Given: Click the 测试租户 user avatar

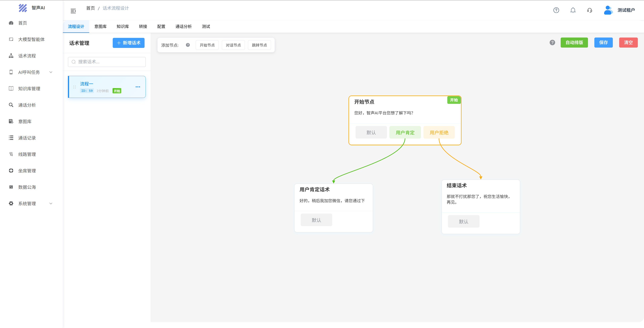Looking at the screenshot, I should tap(608, 10).
